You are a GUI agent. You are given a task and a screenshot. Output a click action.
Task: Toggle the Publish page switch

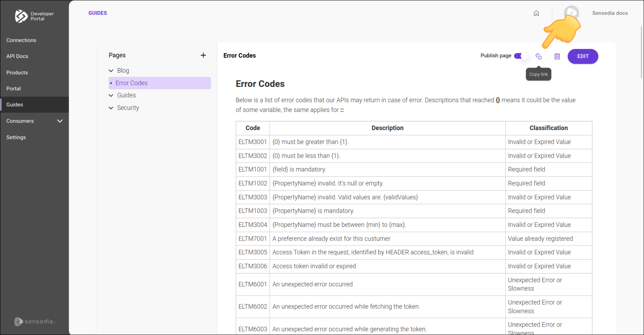pos(521,56)
